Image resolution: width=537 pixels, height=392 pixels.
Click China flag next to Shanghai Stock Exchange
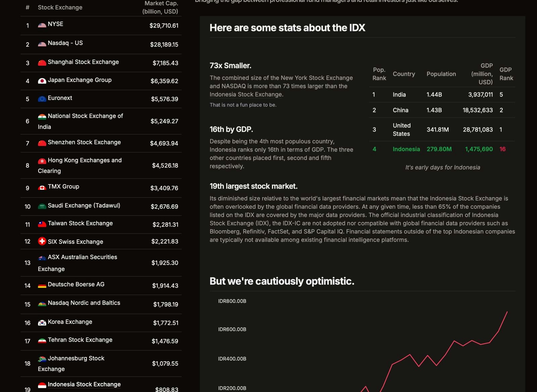pyautogui.click(x=42, y=63)
